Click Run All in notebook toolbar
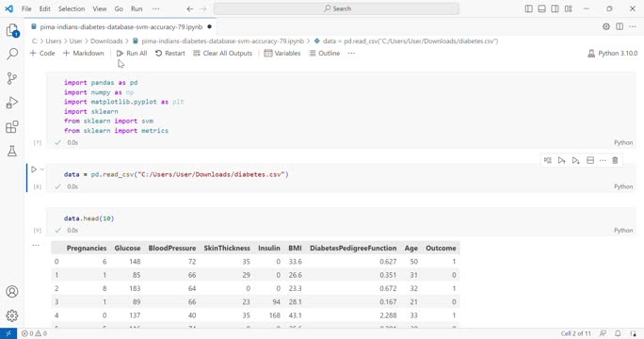 point(132,54)
